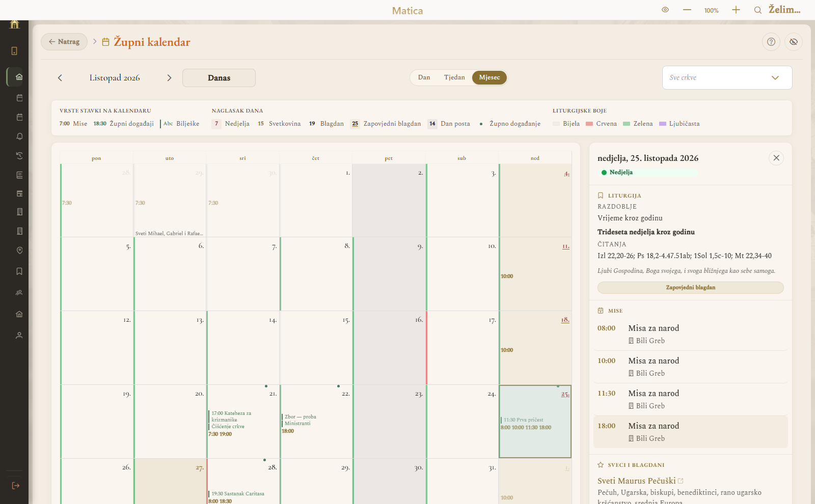Open the mobile device sidebar icon
815x504 pixels.
[14, 51]
